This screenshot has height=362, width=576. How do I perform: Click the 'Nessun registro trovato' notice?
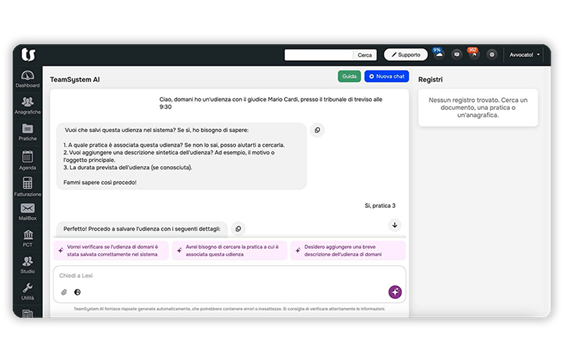coord(478,108)
